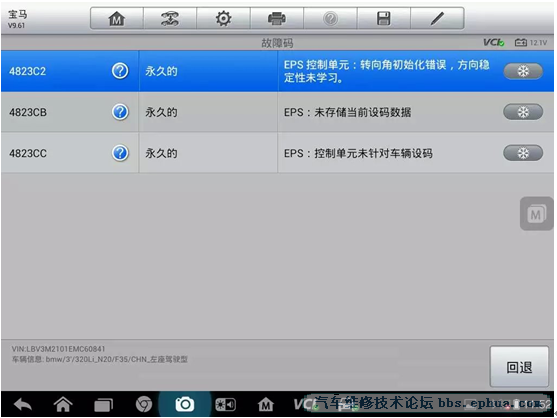Save fault codes with floppy disk icon
This screenshot has height=418, width=557.
click(384, 18)
